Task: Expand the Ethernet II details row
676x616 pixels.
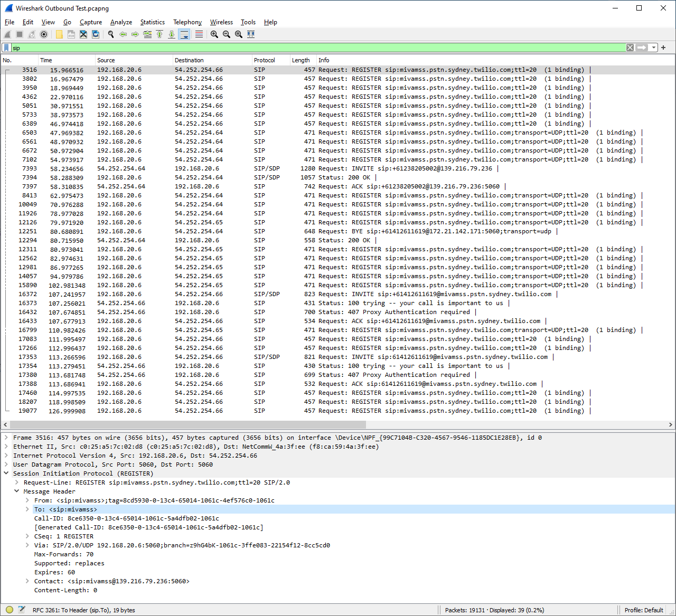Action: click(x=6, y=447)
